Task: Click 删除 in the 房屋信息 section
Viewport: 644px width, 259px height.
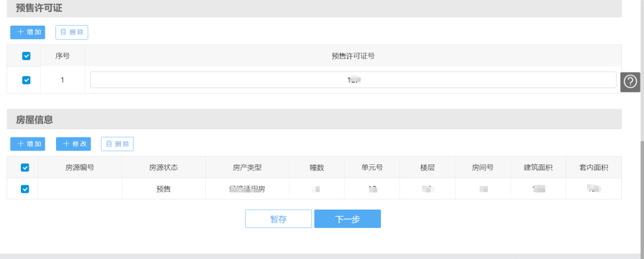Action: click(x=117, y=143)
